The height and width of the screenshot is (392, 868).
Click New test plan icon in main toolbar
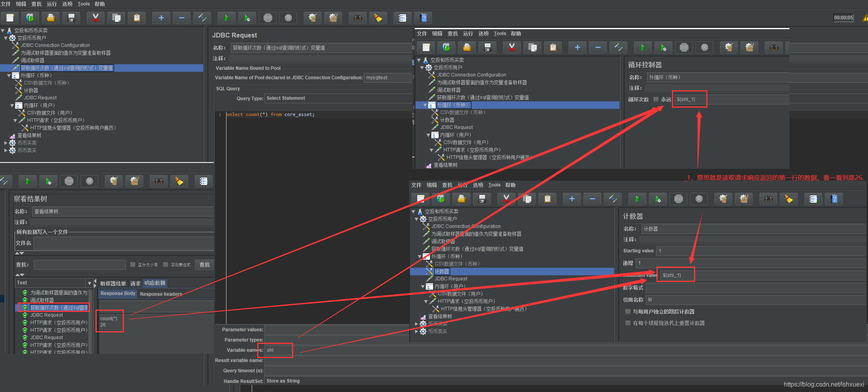[10, 18]
